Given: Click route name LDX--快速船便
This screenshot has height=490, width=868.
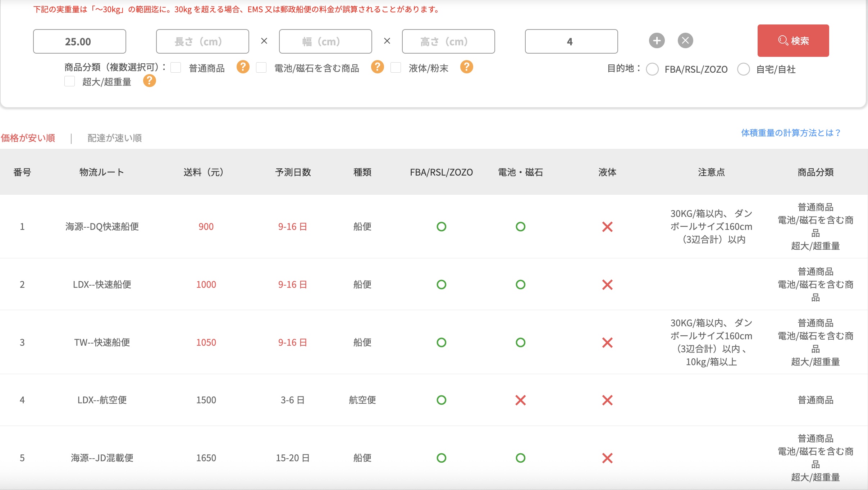Looking at the screenshot, I should tap(102, 285).
